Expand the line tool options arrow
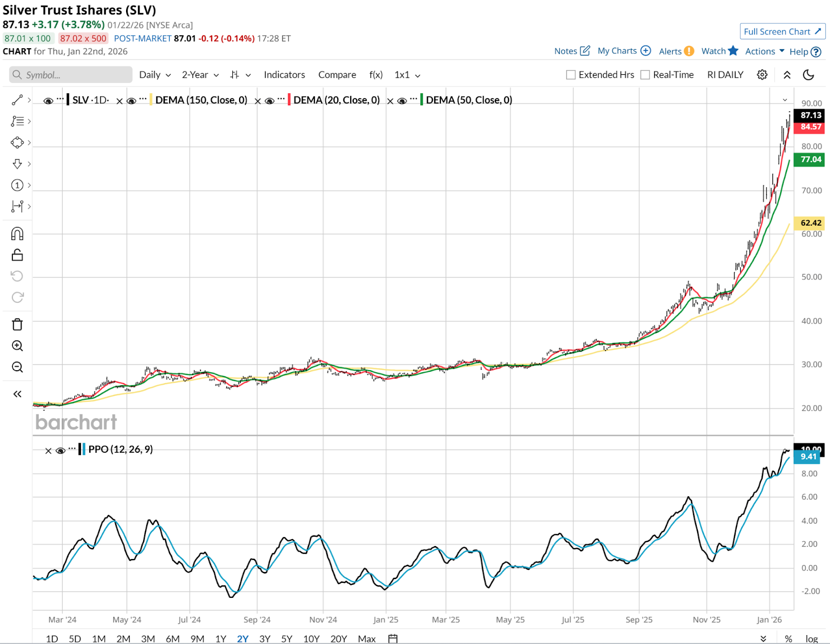 (29, 100)
